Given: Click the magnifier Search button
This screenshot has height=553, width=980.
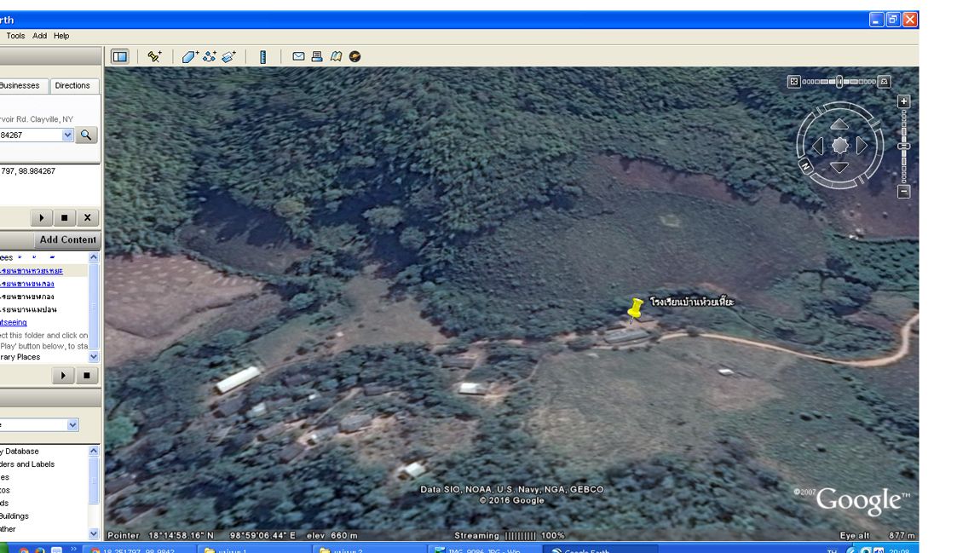Looking at the screenshot, I should tap(86, 135).
